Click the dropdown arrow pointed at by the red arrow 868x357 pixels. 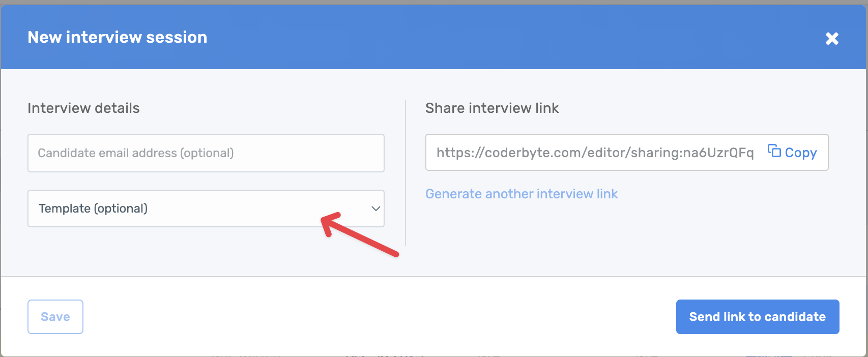coord(375,209)
